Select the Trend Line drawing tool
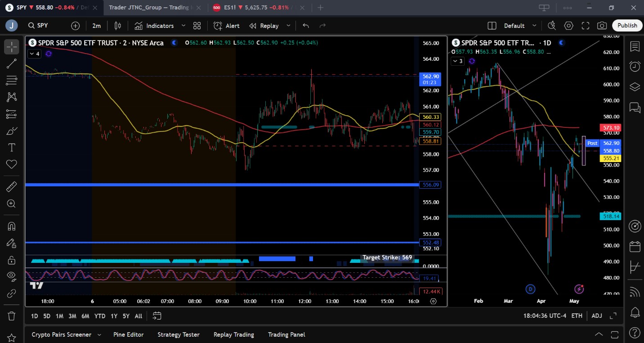 (12, 63)
